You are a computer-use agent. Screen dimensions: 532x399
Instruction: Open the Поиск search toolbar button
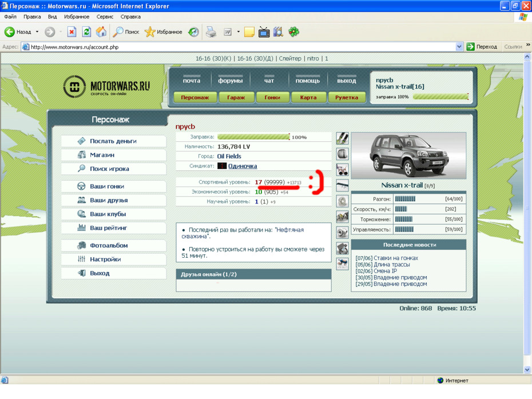click(126, 32)
